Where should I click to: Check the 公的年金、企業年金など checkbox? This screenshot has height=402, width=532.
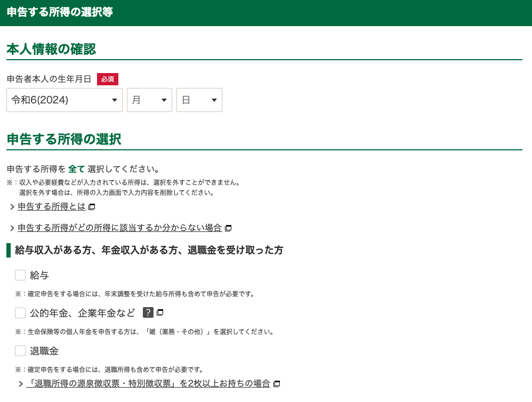tap(20, 313)
